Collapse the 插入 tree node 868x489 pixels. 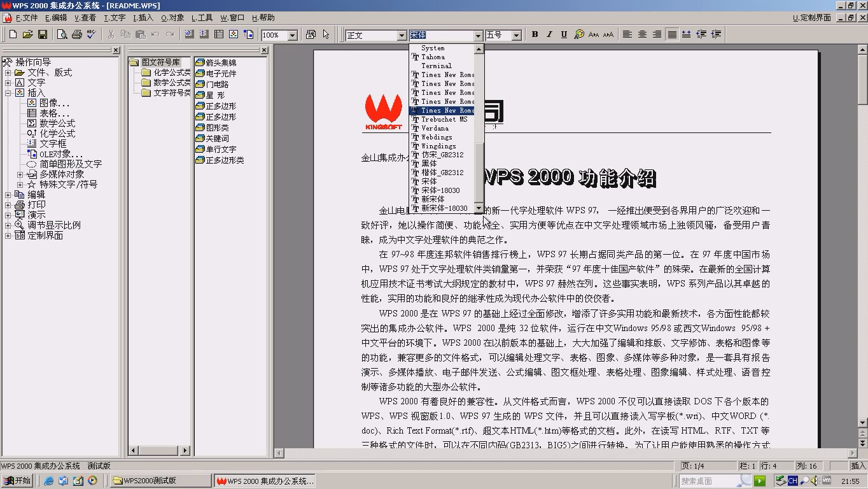[8, 93]
